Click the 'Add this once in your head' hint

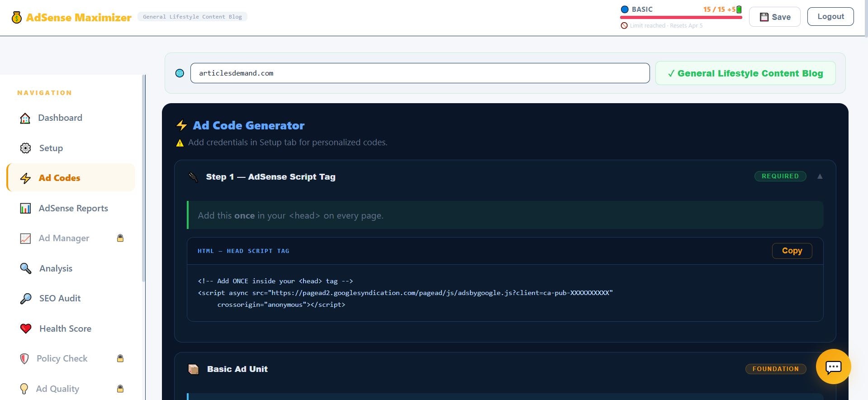click(x=290, y=216)
